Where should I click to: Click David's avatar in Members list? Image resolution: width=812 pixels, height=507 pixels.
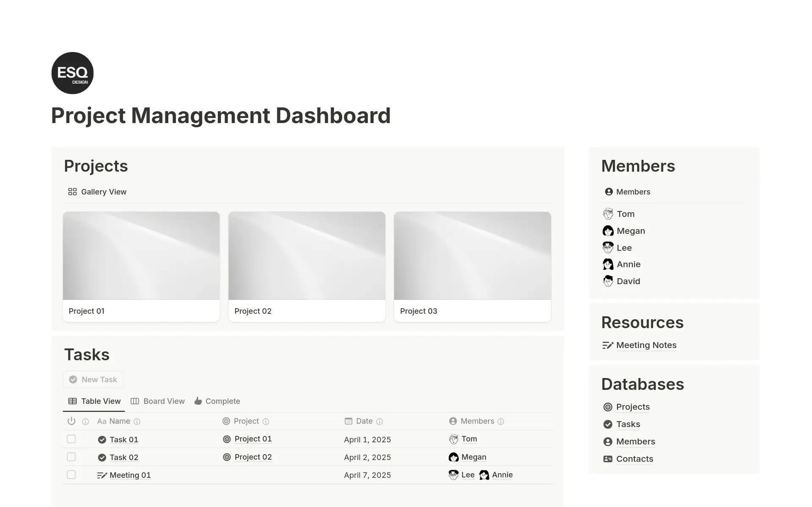click(x=608, y=281)
